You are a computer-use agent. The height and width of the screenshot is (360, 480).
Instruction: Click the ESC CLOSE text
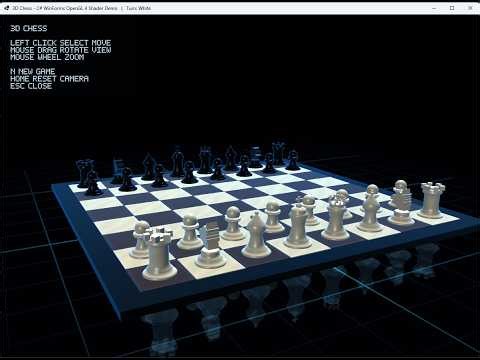pos(31,86)
